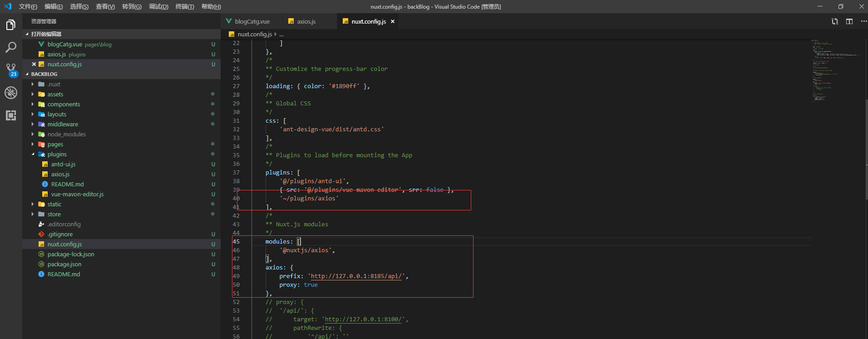Image resolution: width=868 pixels, height=339 pixels.
Task: Open the 选择(S) menu
Action: coord(79,6)
